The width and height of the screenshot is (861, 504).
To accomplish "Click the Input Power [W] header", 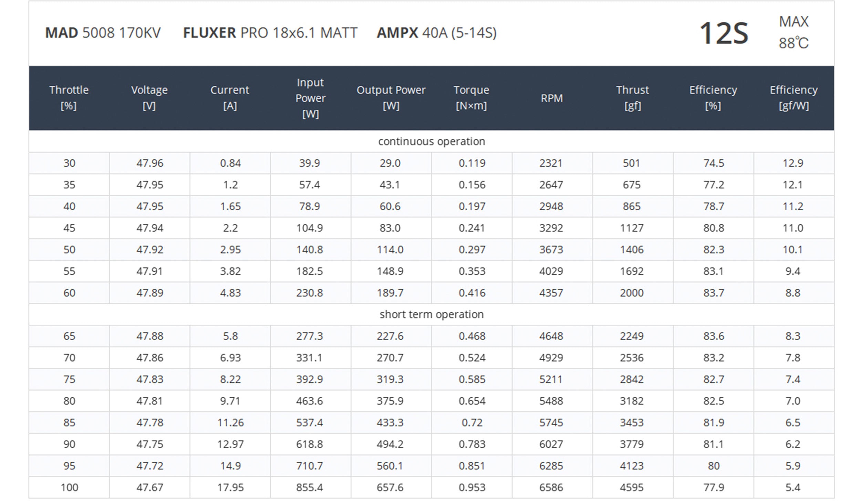I will coord(310,98).
